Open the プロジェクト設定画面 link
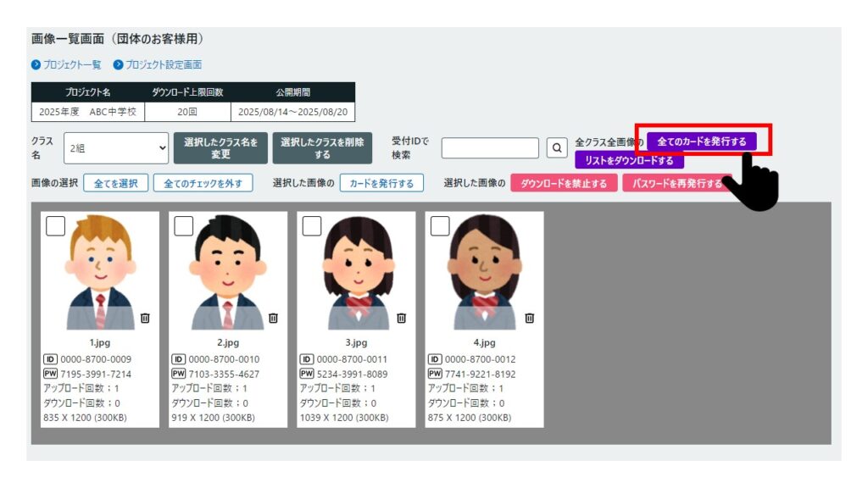The image size is (868, 488). pyautogui.click(x=158, y=64)
